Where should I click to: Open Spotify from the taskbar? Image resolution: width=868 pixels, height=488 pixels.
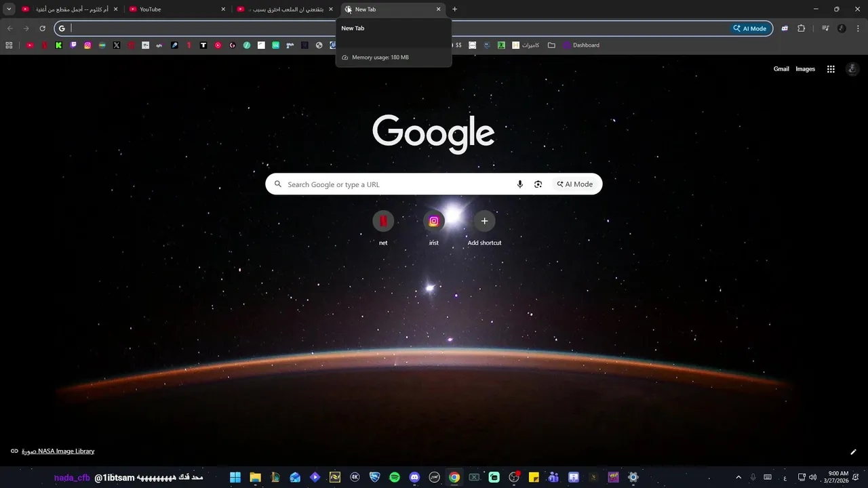click(x=395, y=477)
